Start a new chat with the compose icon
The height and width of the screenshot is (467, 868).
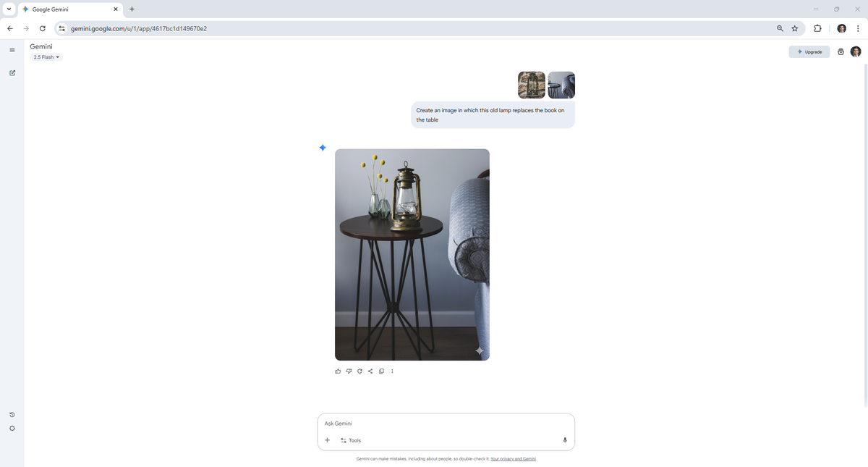point(12,73)
